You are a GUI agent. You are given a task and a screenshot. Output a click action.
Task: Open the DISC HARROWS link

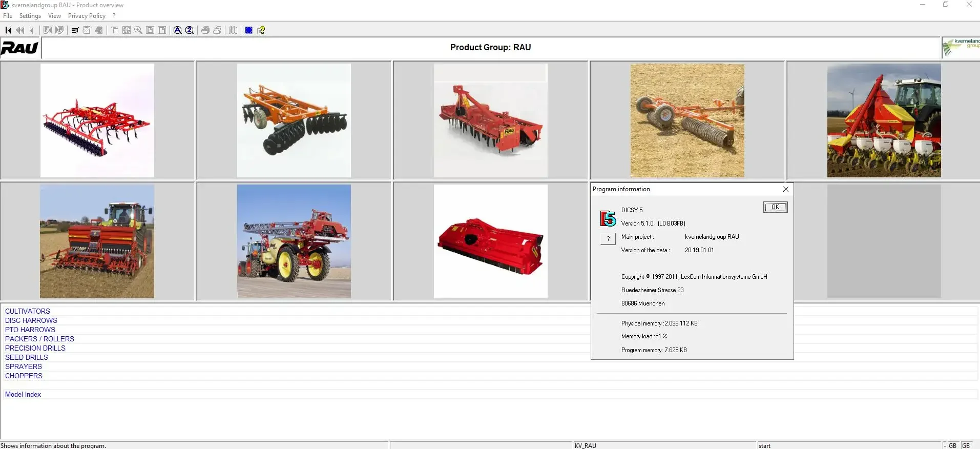(x=31, y=320)
